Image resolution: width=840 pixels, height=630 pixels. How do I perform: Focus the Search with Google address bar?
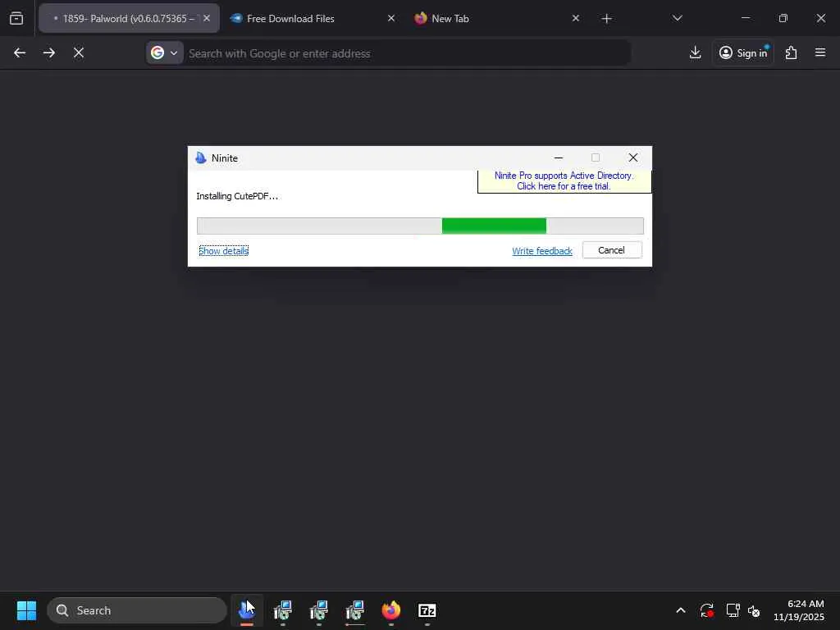pos(407,53)
